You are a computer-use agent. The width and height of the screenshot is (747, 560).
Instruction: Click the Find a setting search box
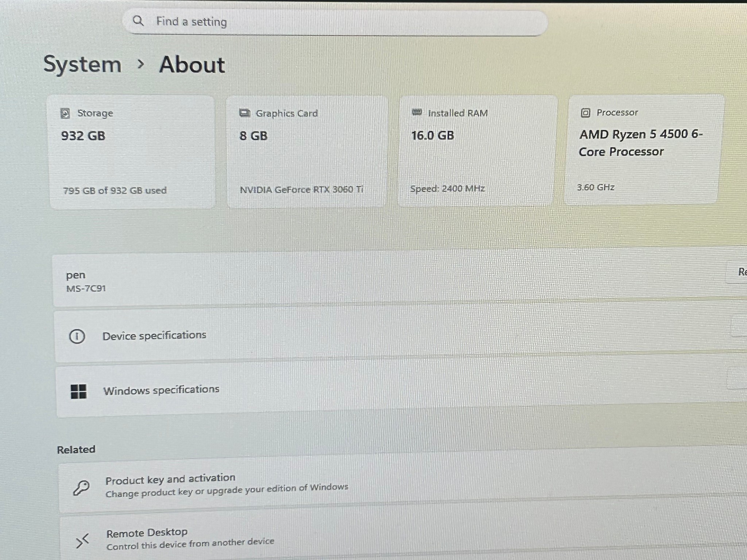tap(335, 22)
